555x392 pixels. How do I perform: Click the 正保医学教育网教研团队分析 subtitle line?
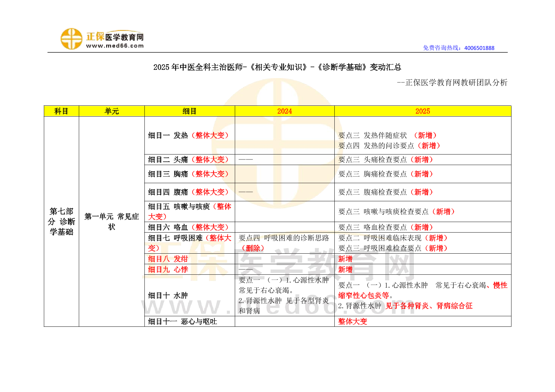[x=452, y=83]
